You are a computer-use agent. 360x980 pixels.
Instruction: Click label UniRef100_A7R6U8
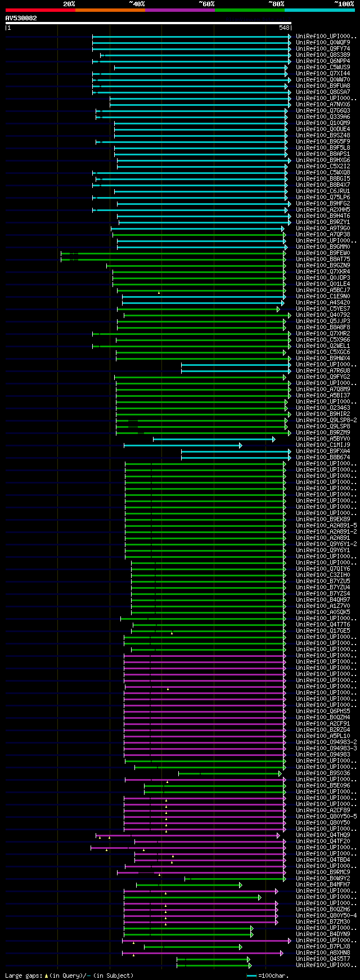[323, 371]
